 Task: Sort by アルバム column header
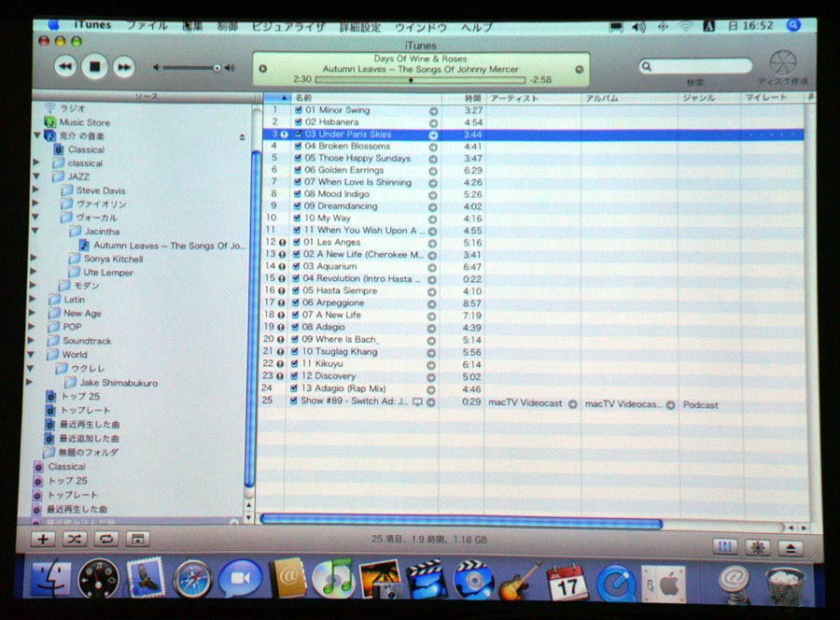pos(629,99)
